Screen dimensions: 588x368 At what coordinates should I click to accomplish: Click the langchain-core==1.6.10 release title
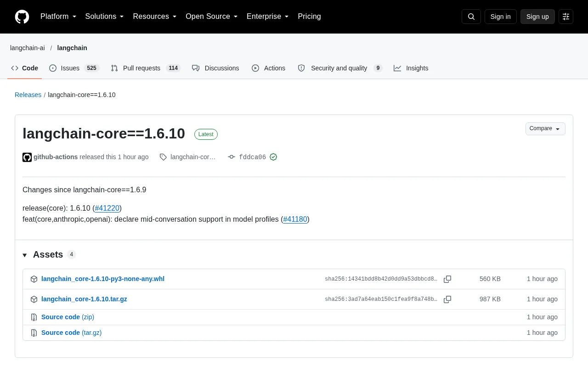pos(104,133)
